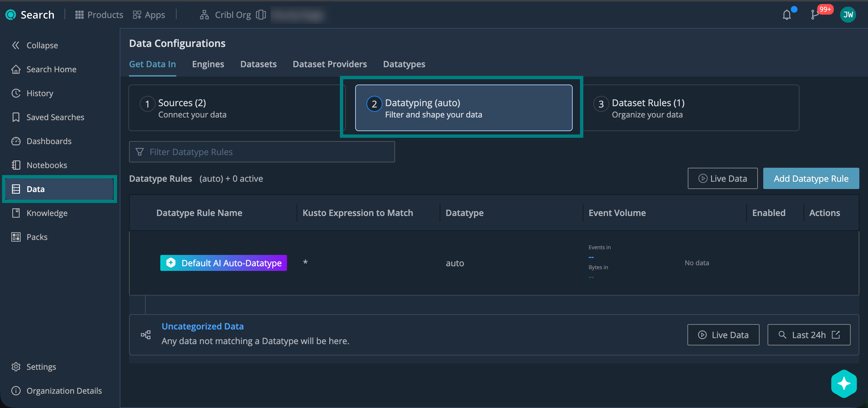Select Data in the sidebar
This screenshot has height=408, width=868.
point(59,189)
